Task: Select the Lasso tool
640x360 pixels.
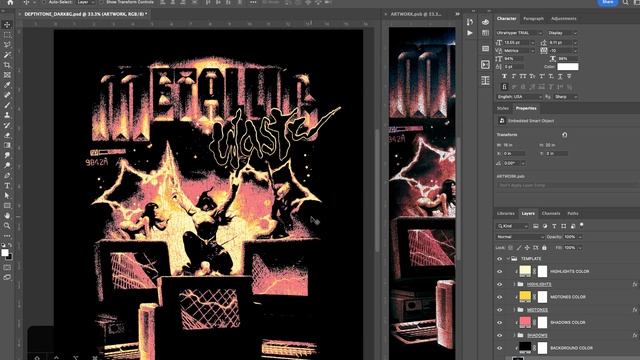Action: point(7,45)
